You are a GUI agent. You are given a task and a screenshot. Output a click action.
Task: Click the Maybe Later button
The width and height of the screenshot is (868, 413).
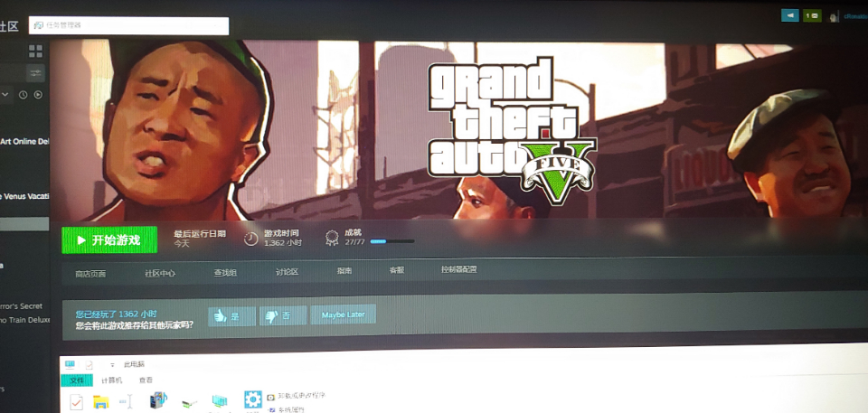(343, 314)
